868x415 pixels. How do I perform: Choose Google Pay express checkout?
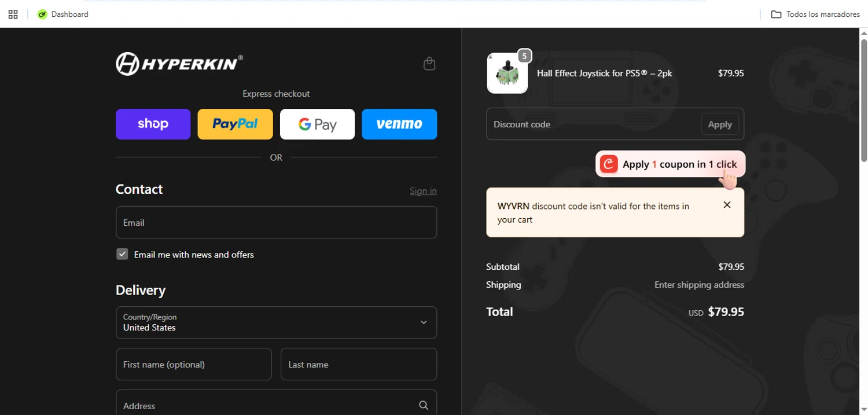click(317, 124)
